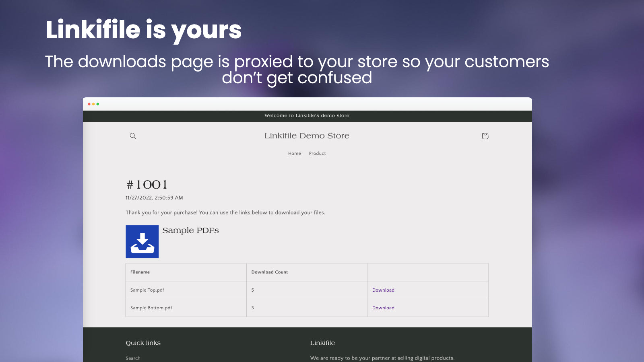Viewport: 644px width, 362px height.
Task: Click the download count value 3
Action: pos(253,308)
